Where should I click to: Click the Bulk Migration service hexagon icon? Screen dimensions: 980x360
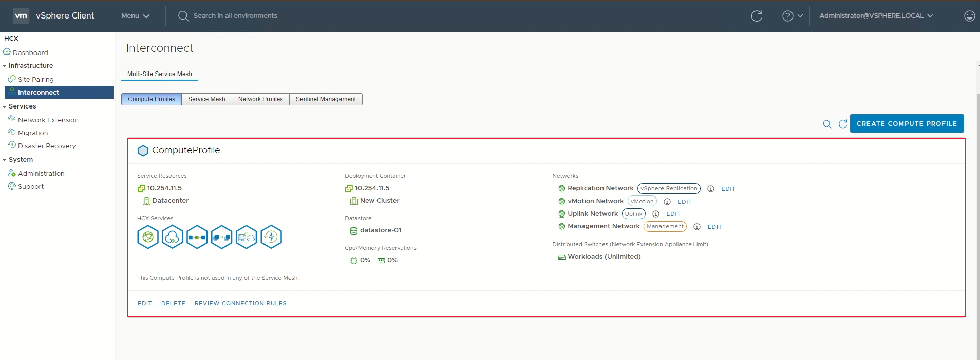point(222,237)
